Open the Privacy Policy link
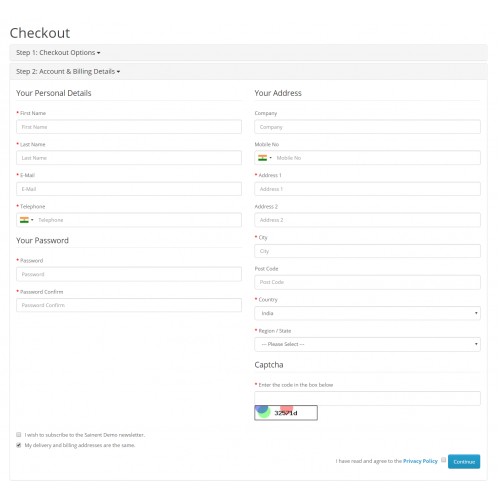This screenshot has width=500, height=500. (x=420, y=461)
